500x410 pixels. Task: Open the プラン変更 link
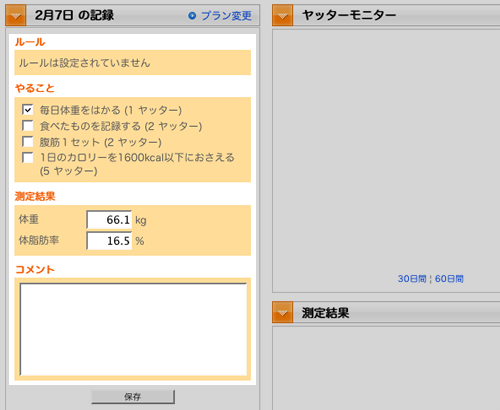(x=226, y=16)
